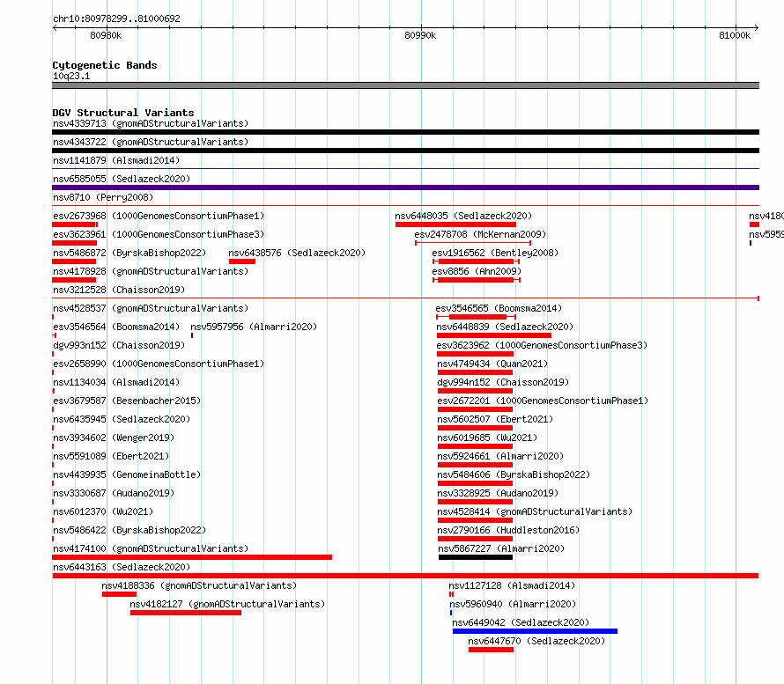Select the 80980k ruler tick label
The image size is (784, 684).
106,35
